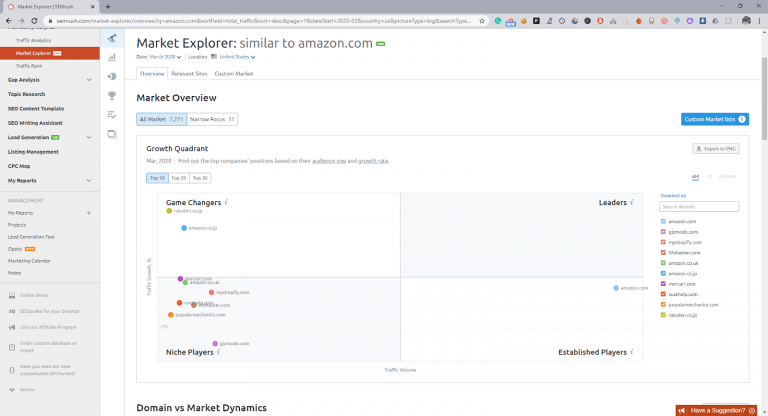The height and width of the screenshot is (416, 768).
Task: Click the amazon.com point on the chart
Action: tap(616, 288)
